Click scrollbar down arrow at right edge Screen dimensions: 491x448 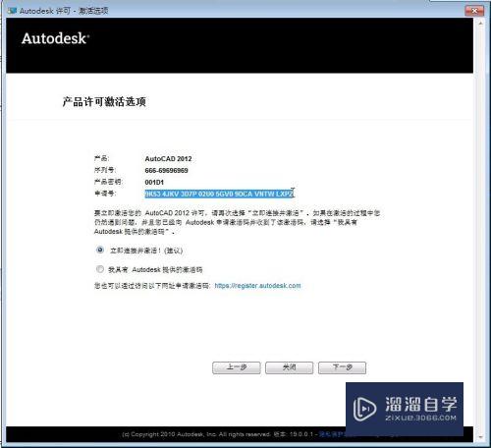[x=481, y=437]
